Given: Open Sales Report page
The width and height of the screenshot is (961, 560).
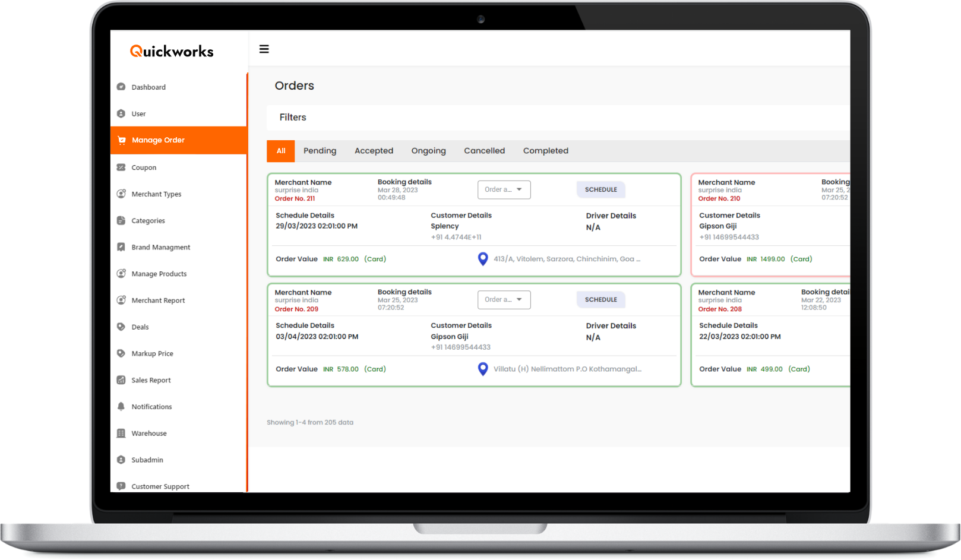Looking at the screenshot, I should [151, 380].
